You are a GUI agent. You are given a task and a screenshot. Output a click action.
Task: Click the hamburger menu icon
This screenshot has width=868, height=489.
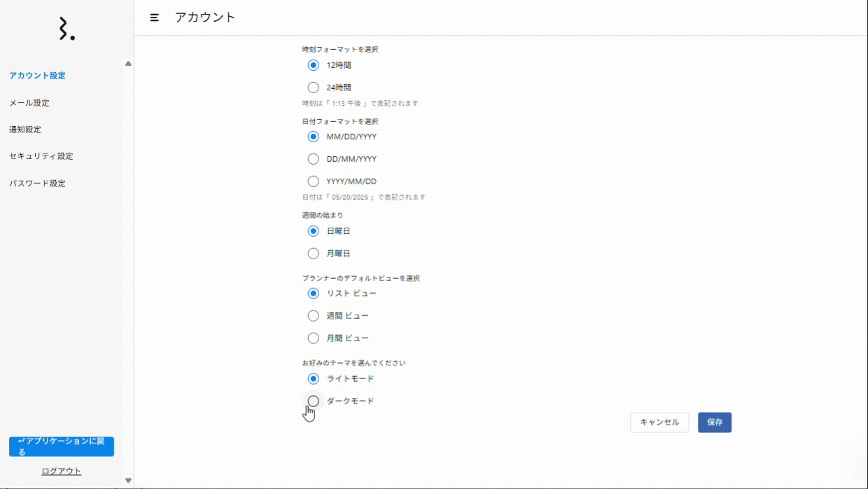(155, 18)
